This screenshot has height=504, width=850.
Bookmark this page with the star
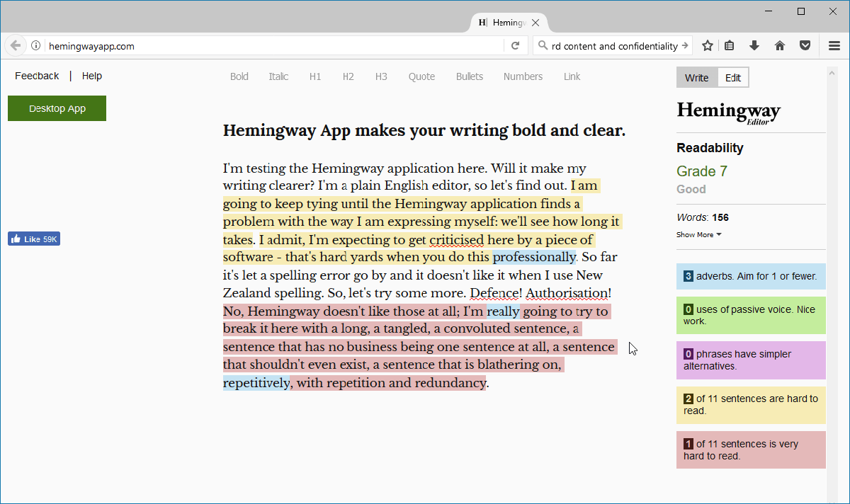707,46
